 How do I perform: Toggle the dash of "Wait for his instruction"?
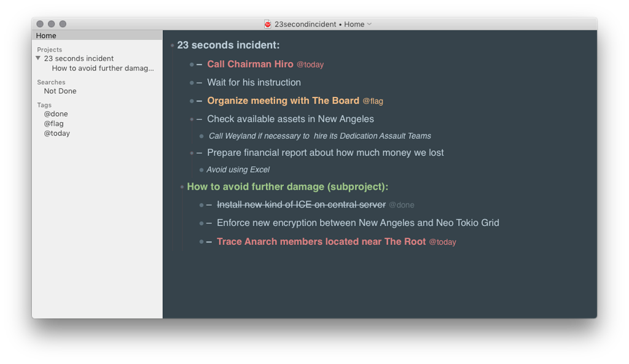[200, 82]
